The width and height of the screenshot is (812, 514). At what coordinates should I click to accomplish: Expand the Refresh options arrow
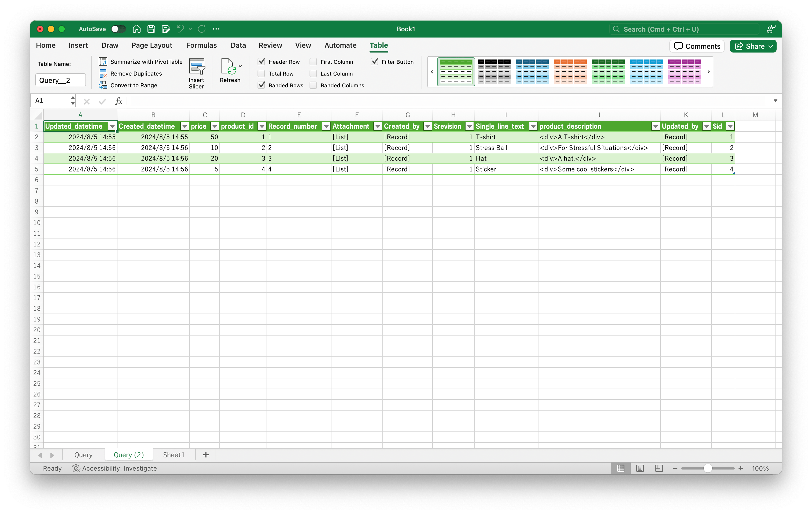(240, 66)
